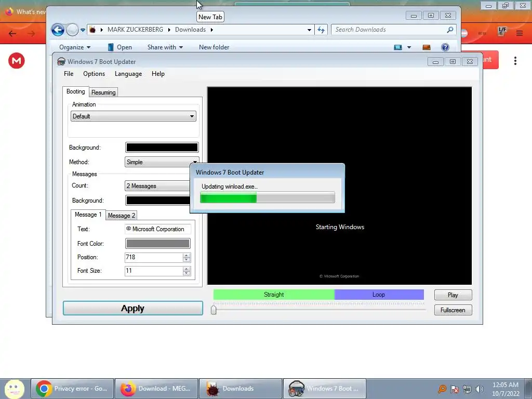The width and height of the screenshot is (532, 399).
Task: Click the Explorer refresh button
Action: (321, 30)
